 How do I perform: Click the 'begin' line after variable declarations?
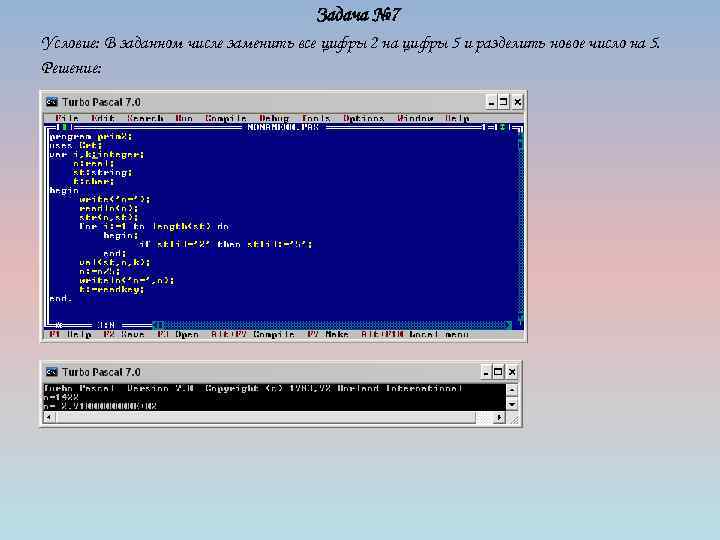pos(64,191)
